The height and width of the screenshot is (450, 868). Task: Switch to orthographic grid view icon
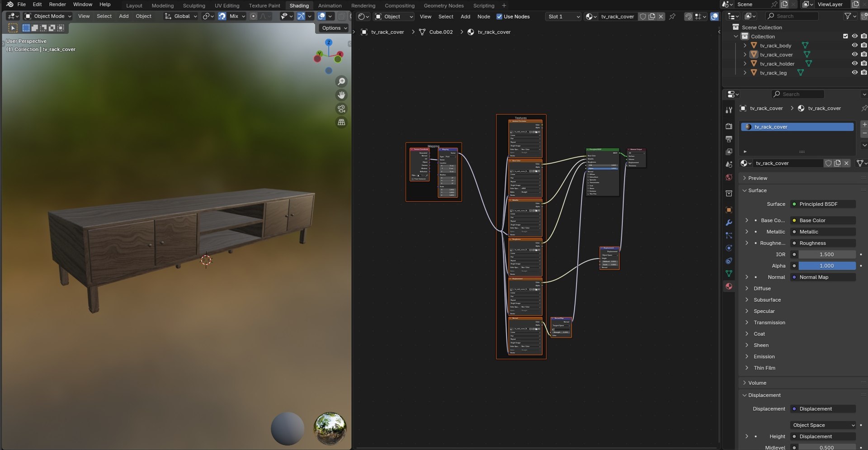pyautogui.click(x=341, y=122)
